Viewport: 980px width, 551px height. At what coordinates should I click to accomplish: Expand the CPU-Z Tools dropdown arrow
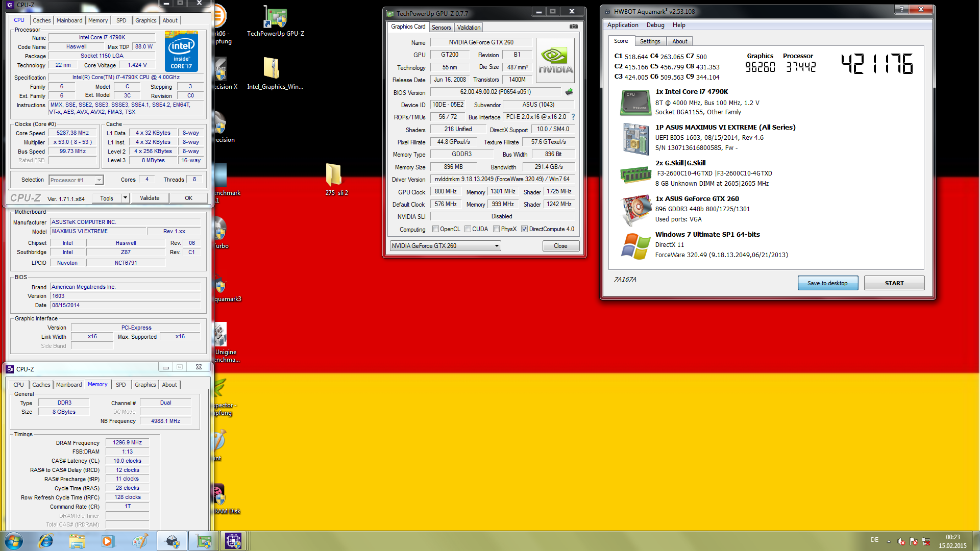tap(125, 198)
